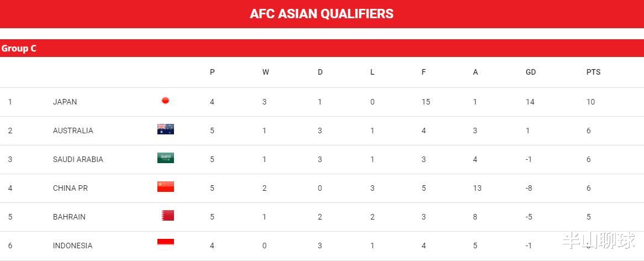Click the Japan flag icon
This screenshot has height=261, width=644.
[166, 101]
